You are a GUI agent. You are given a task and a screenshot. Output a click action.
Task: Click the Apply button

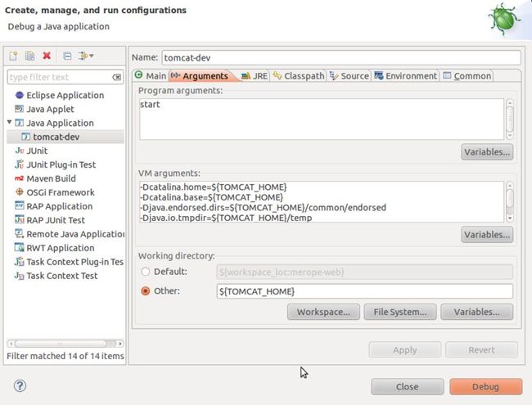click(x=405, y=349)
